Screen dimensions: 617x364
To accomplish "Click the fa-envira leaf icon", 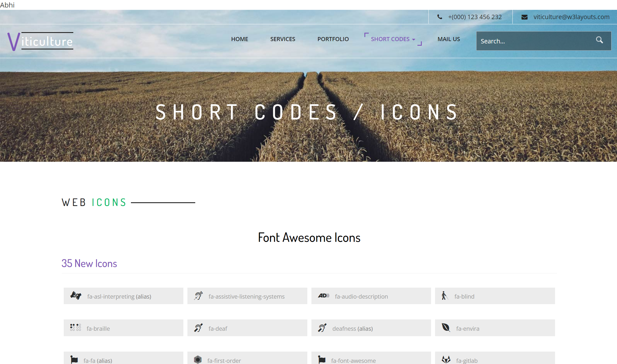I will tap(446, 328).
